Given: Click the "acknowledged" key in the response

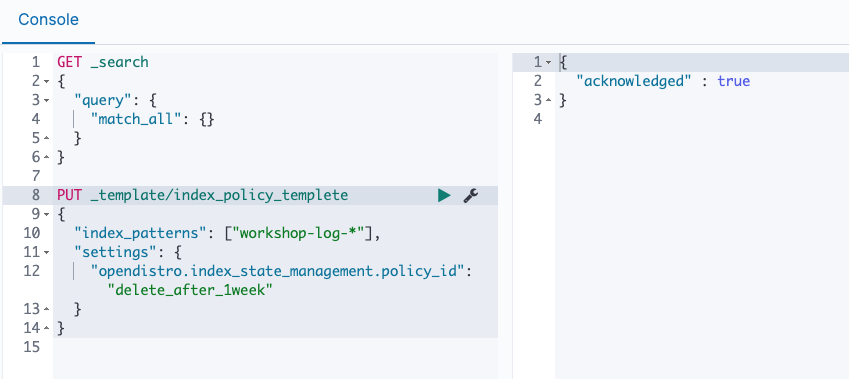Looking at the screenshot, I should click(634, 81).
